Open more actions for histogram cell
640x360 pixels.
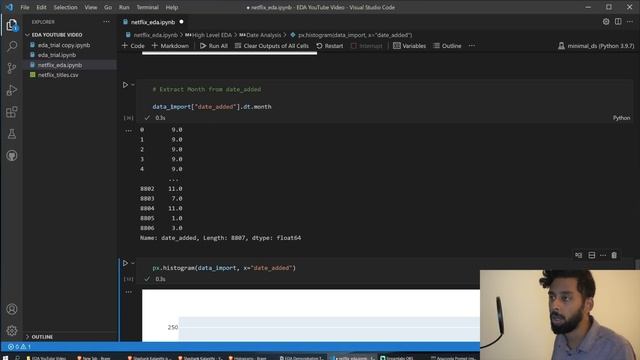(603, 255)
